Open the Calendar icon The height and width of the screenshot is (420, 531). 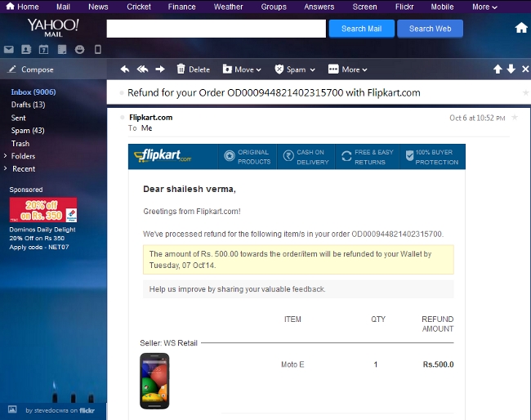click(43, 50)
